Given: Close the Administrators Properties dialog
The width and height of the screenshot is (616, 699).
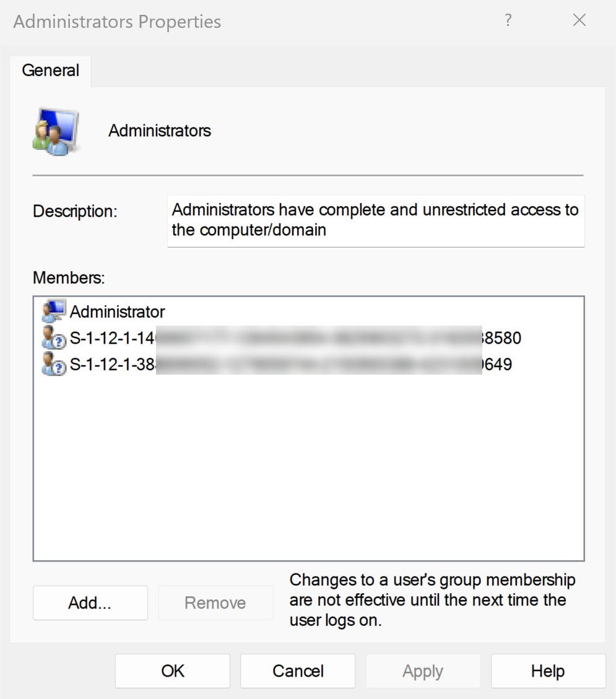Looking at the screenshot, I should 579,21.
